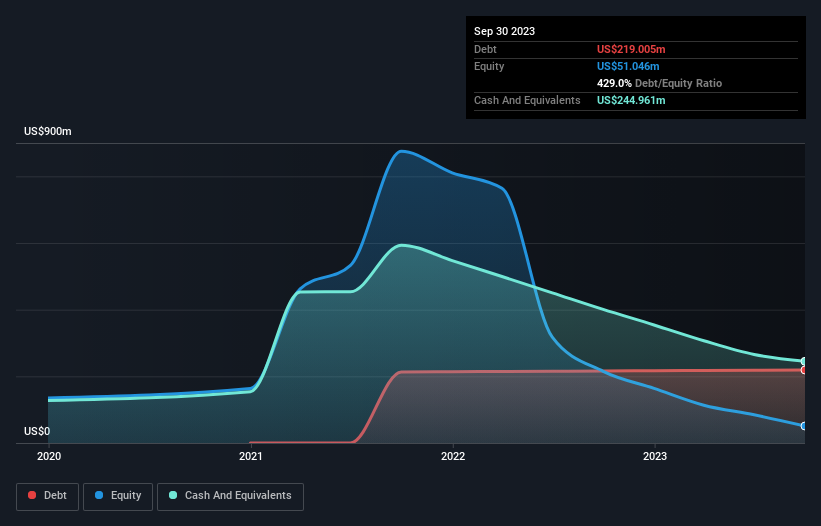This screenshot has width=821, height=526.
Task: Click Cash And Equivalents label in tooltip
Action: pos(527,100)
